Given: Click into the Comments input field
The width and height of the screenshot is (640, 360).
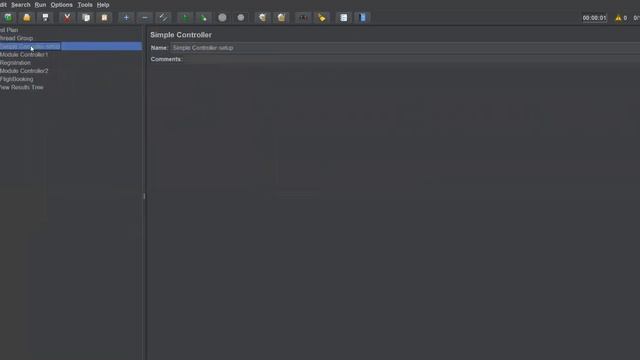Looking at the screenshot, I should click(x=411, y=59).
